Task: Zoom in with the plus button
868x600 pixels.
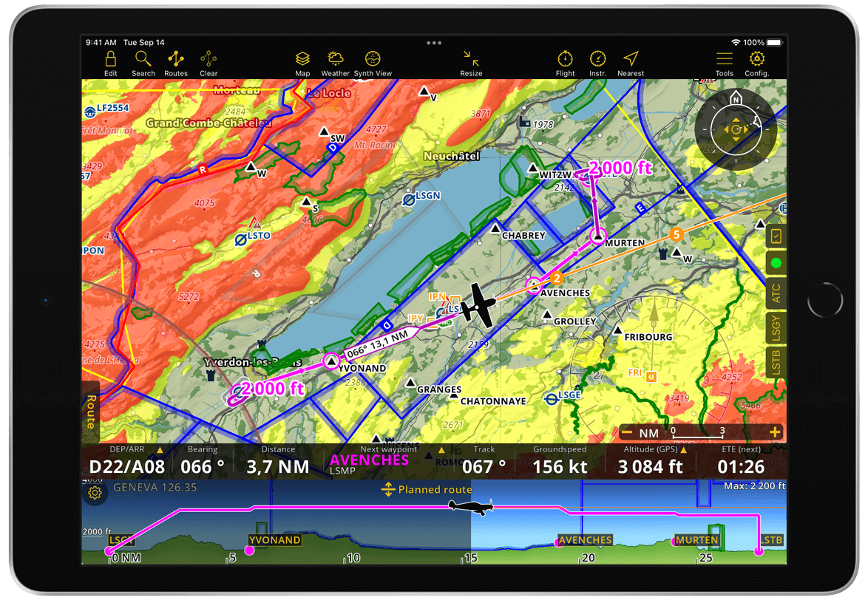Action: pyautogui.click(x=774, y=432)
